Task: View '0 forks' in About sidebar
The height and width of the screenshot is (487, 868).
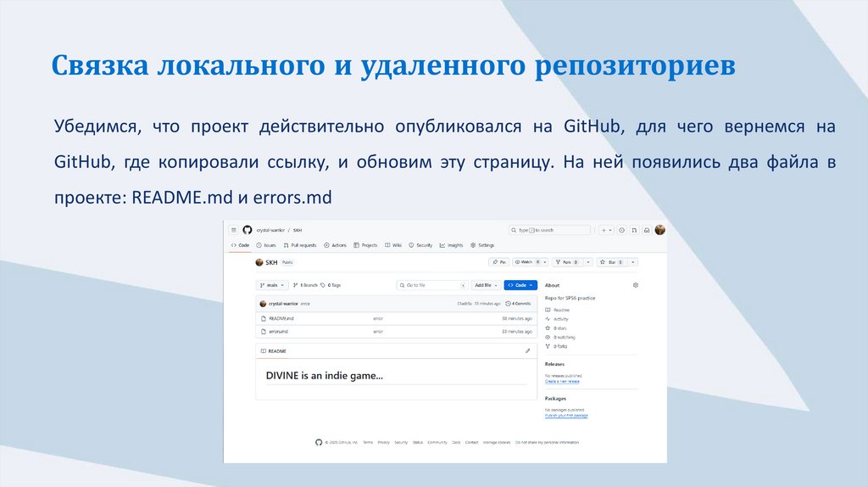Action: pos(556,346)
